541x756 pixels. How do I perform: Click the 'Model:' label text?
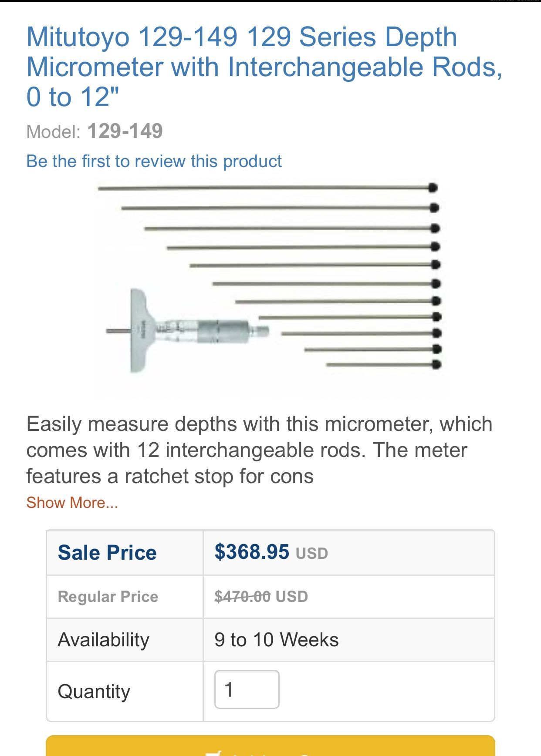[53, 131]
